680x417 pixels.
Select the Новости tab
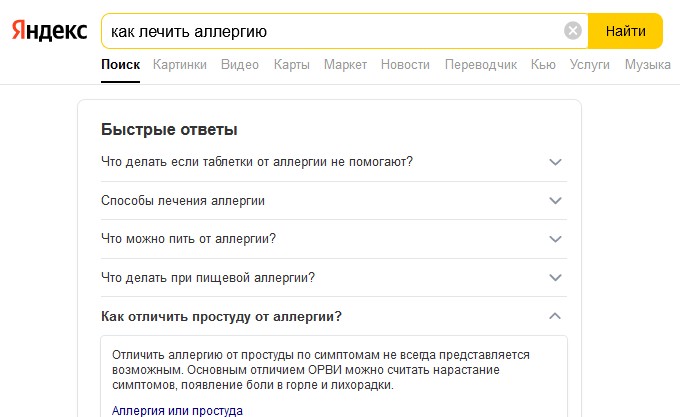pos(405,65)
